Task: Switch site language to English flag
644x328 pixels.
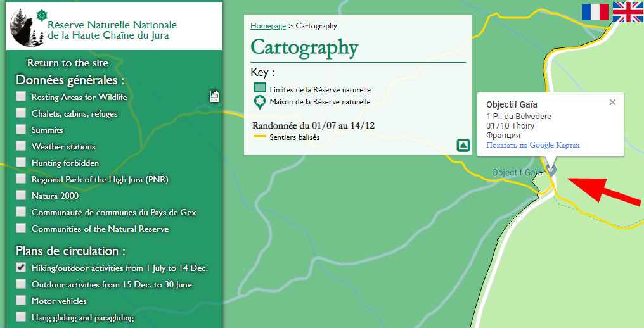Action: tap(628, 12)
